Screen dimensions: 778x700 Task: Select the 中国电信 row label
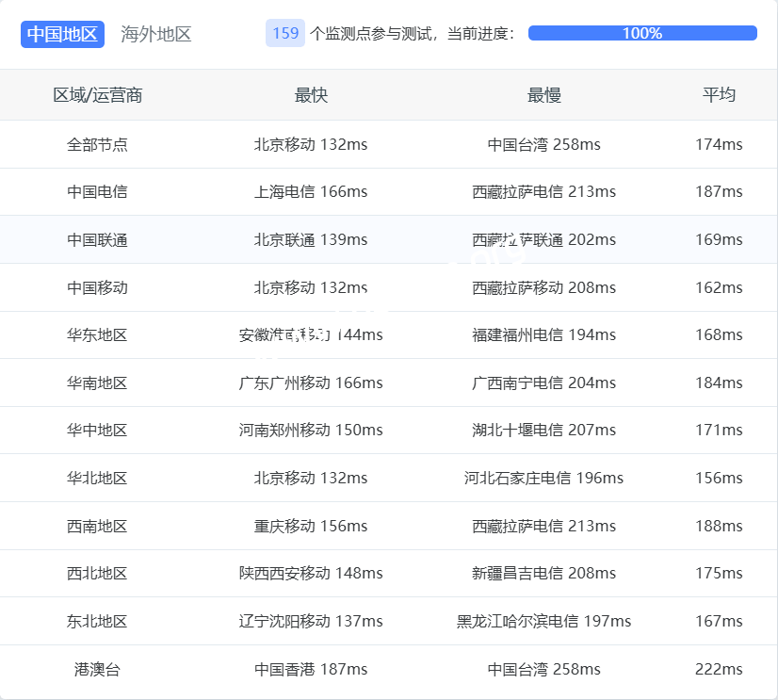[x=97, y=191]
